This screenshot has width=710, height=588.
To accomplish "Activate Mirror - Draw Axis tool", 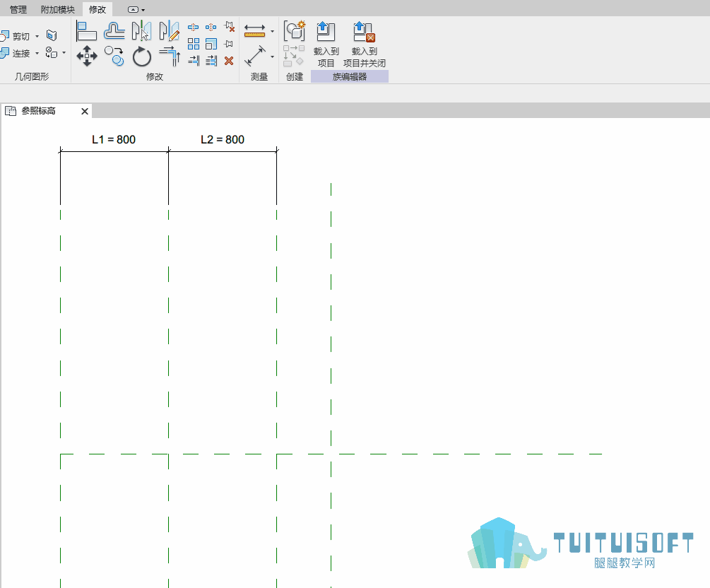I will [x=170, y=31].
